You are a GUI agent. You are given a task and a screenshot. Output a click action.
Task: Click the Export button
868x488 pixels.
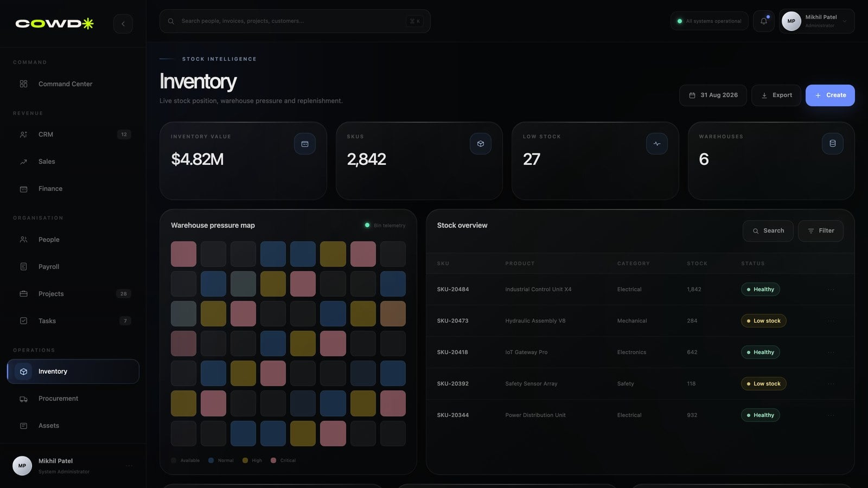pos(776,95)
